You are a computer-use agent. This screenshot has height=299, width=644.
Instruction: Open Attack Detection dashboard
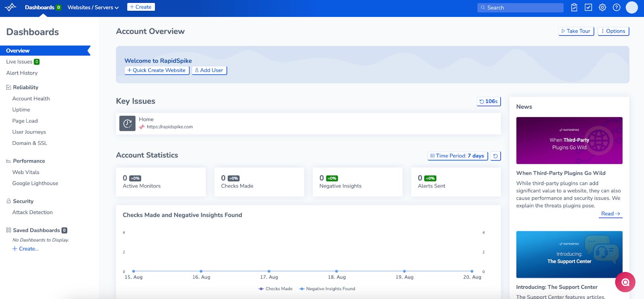tap(32, 212)
